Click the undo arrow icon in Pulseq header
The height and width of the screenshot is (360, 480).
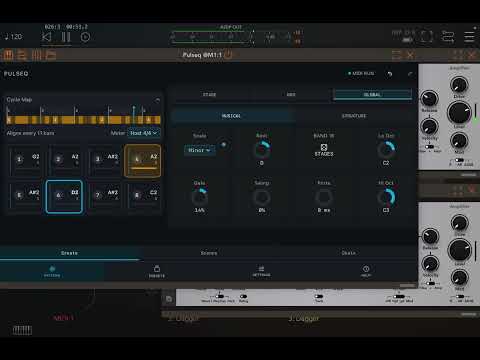[390, 74]
